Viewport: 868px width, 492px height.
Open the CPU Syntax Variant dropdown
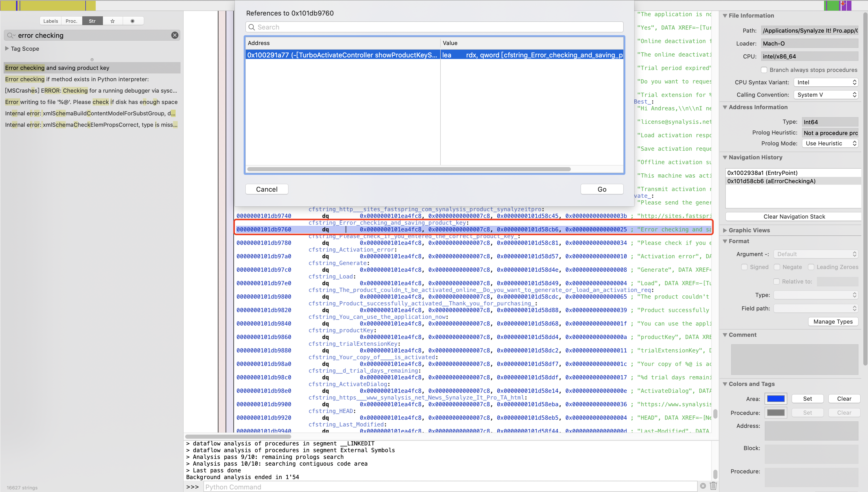826,83
